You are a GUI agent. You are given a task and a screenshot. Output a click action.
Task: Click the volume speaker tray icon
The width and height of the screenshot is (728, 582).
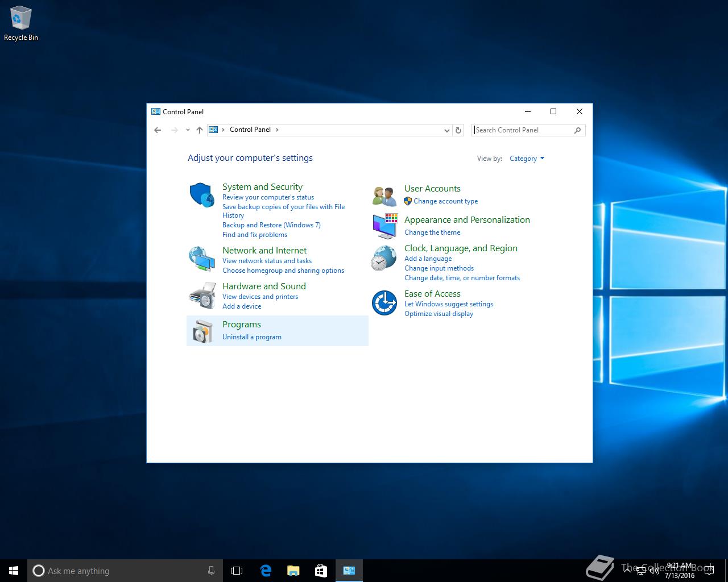point(655,571)
